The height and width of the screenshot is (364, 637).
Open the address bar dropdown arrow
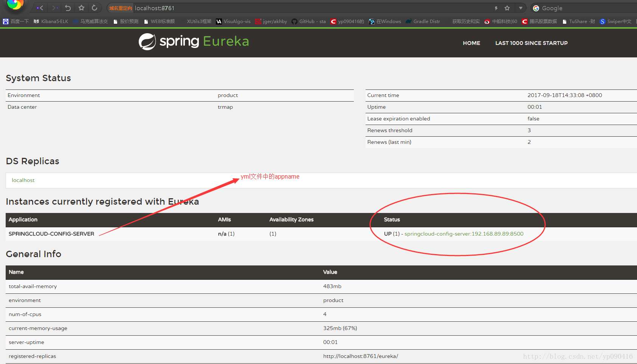(521, 8)
